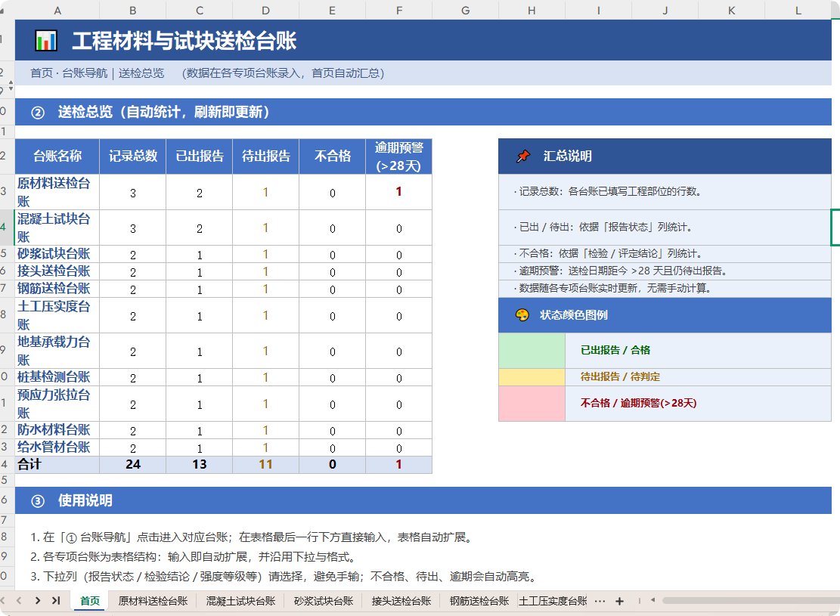The image size is (840, 616).
Task: Select instruction line 1 about 台账导航
Action: click(253, 537)
